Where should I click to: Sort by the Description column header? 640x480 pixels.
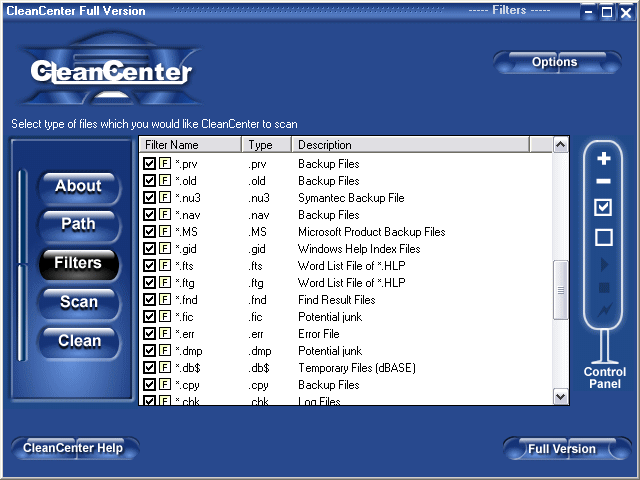pyautogui.click(x=410, y=145)
